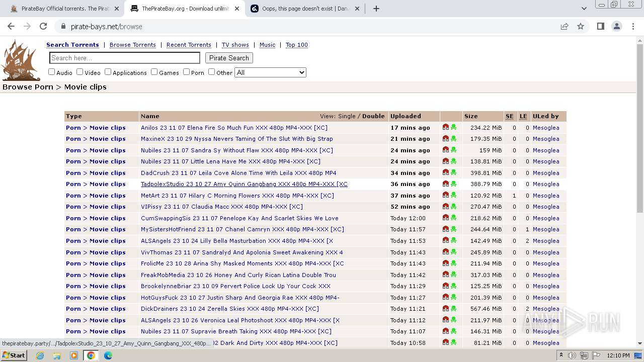Viewport: 644px width, 362px height.
Task: Click the browser Back arrow
Action: [x=11, y=27]
